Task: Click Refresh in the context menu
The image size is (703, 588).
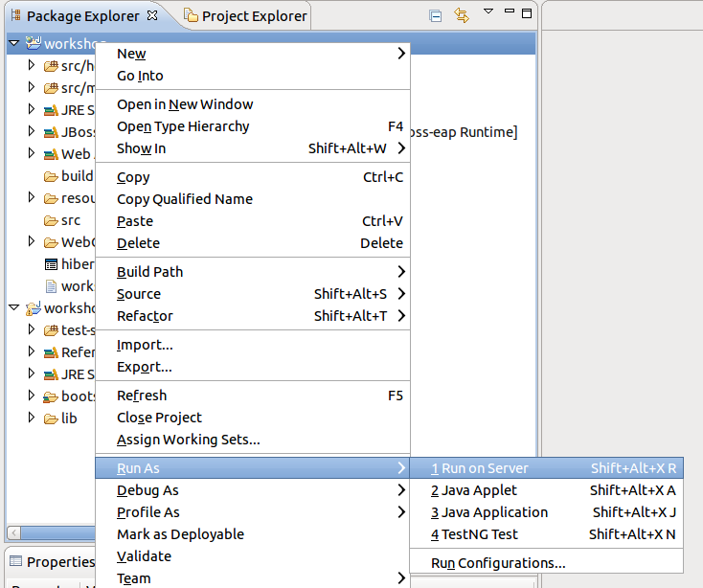Action: click(x=142, y=396)
